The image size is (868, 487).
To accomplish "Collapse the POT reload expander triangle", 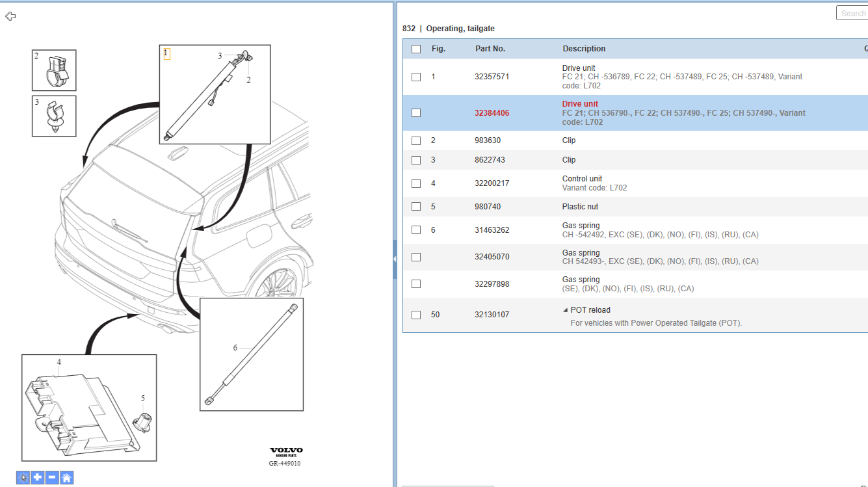I will point(565,310).
